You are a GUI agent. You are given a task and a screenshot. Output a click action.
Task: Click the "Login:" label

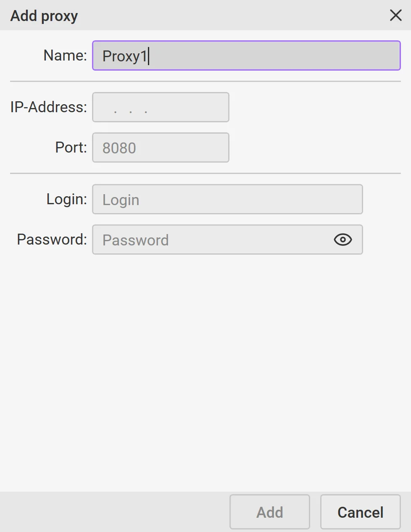point(67,199)
